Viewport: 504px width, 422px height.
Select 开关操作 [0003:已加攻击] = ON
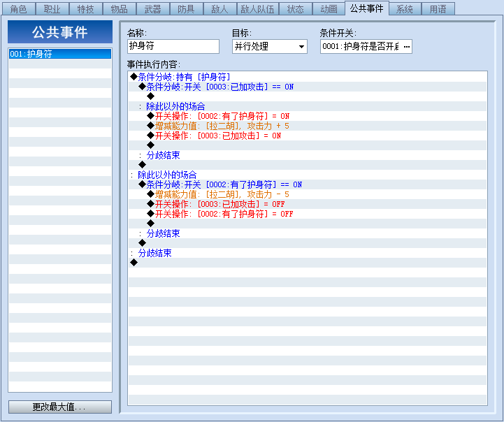coord(308,136)
